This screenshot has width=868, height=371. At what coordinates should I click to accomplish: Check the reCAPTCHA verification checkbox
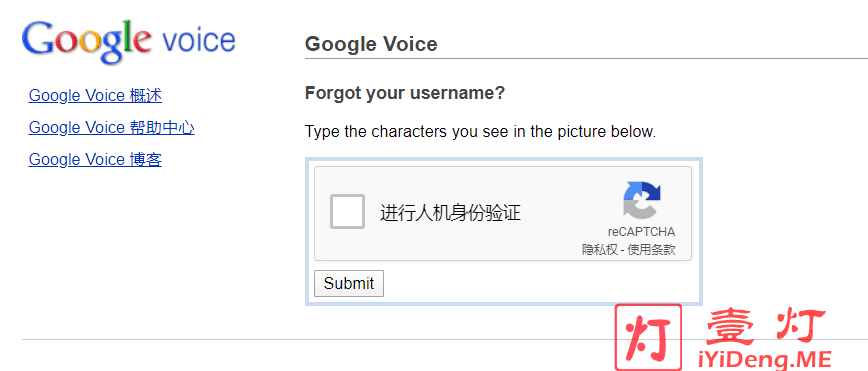click(x=348, y=212)
